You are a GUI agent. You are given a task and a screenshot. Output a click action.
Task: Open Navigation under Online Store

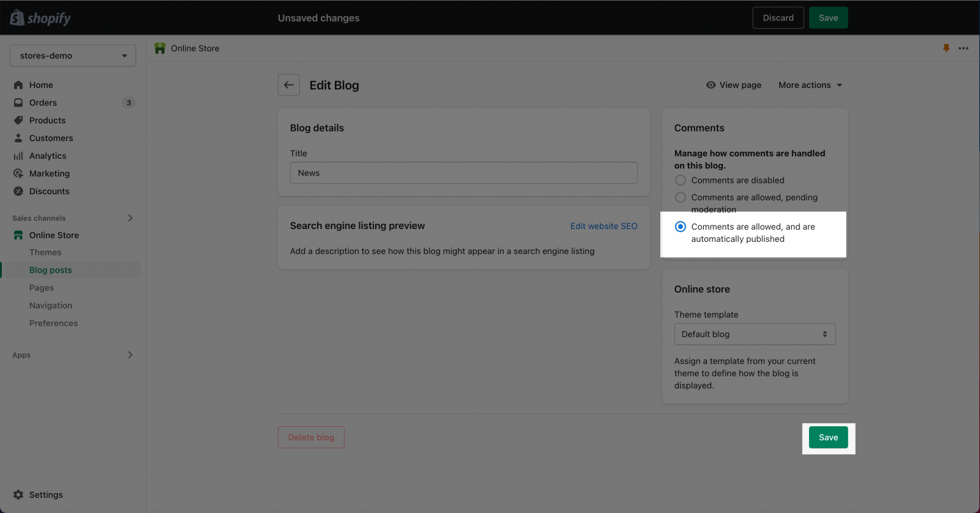click(51, 306)
